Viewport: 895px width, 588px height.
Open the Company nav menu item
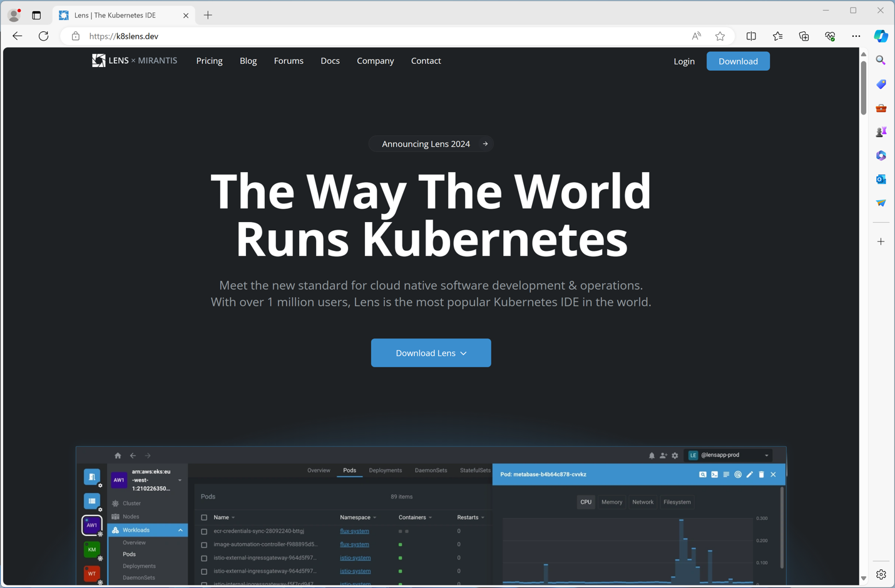[x=376, y=61]
